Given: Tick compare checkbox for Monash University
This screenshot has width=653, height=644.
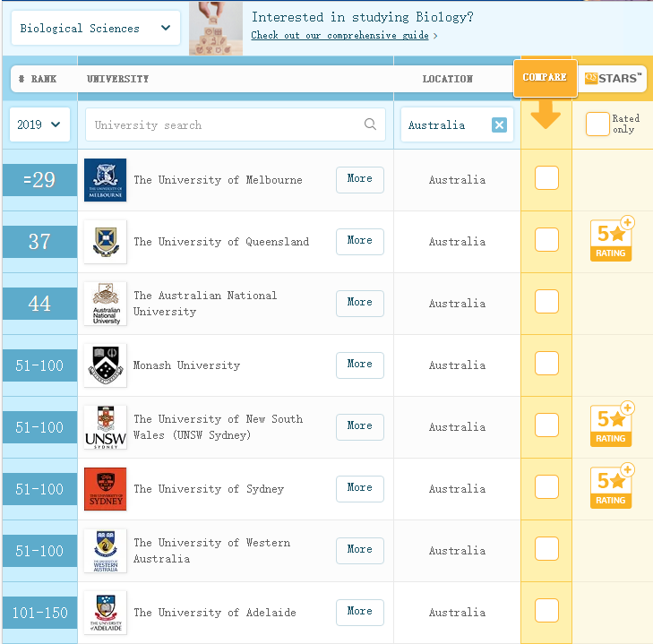Looking at the screenshot, I should 546,364.
